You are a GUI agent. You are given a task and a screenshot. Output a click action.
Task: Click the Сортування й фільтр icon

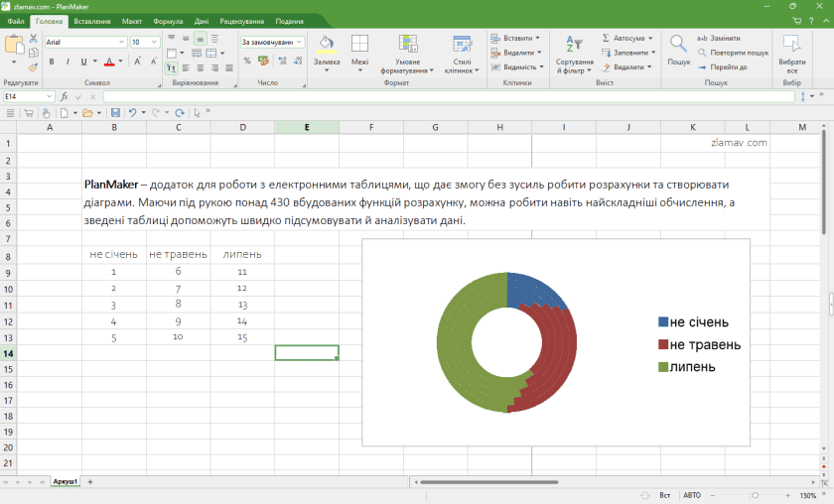574,44
